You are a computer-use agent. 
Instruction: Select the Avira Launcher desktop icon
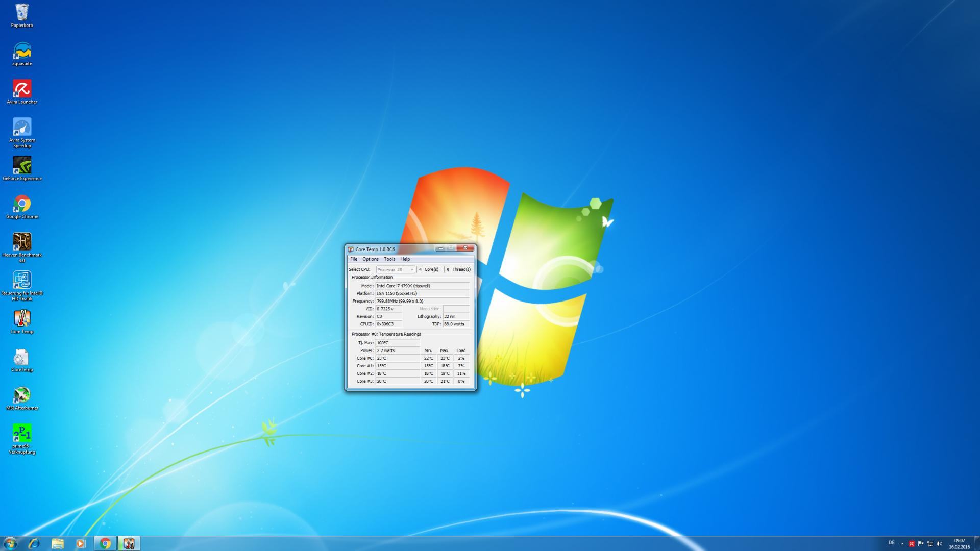[22, 92]
